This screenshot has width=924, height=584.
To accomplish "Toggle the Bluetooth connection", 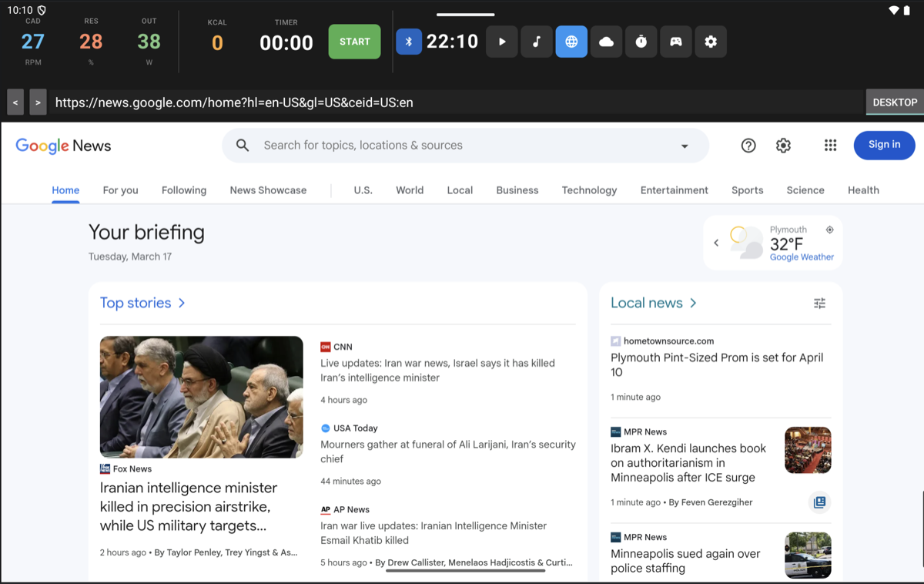I will [408, 42].
